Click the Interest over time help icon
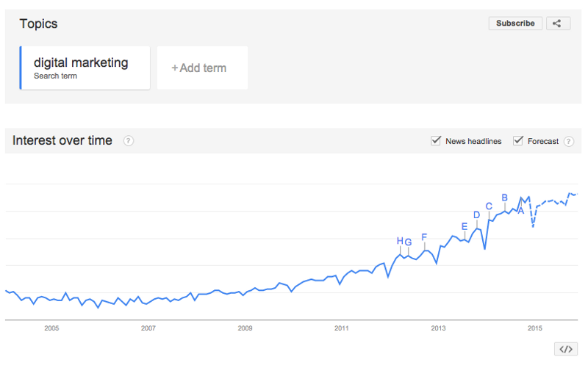This screenshot has height=368, width=588. 129,141
